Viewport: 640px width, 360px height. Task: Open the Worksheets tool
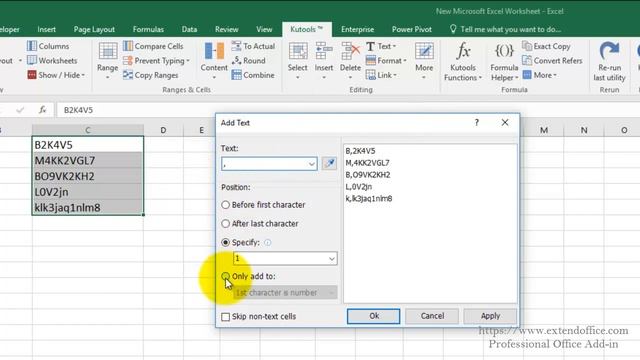coord(52,60)
